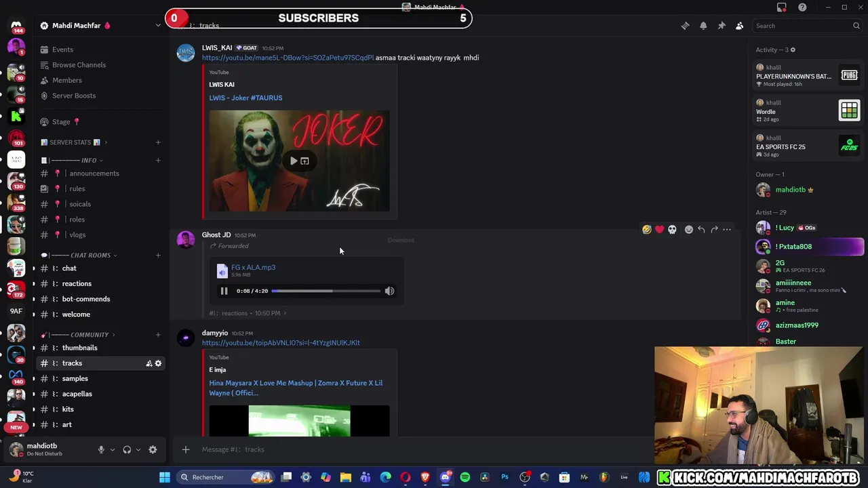Open the acapellas channel
Viewport: 868px width, 488px height.
tap(77, 394)
